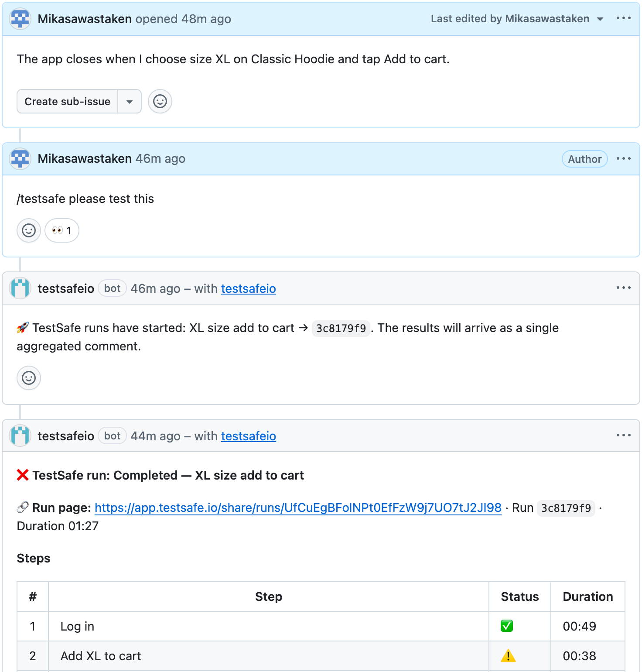This screenshot has height=672, width=642.
Task: Open testsafeio profile name on 44m comment
Action: pos(66,436)
